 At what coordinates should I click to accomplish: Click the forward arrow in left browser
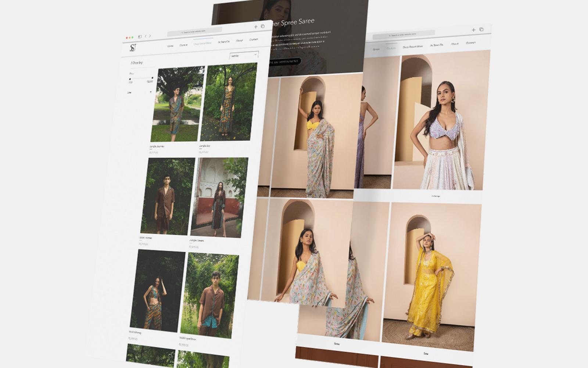click(x=150, y=36)
